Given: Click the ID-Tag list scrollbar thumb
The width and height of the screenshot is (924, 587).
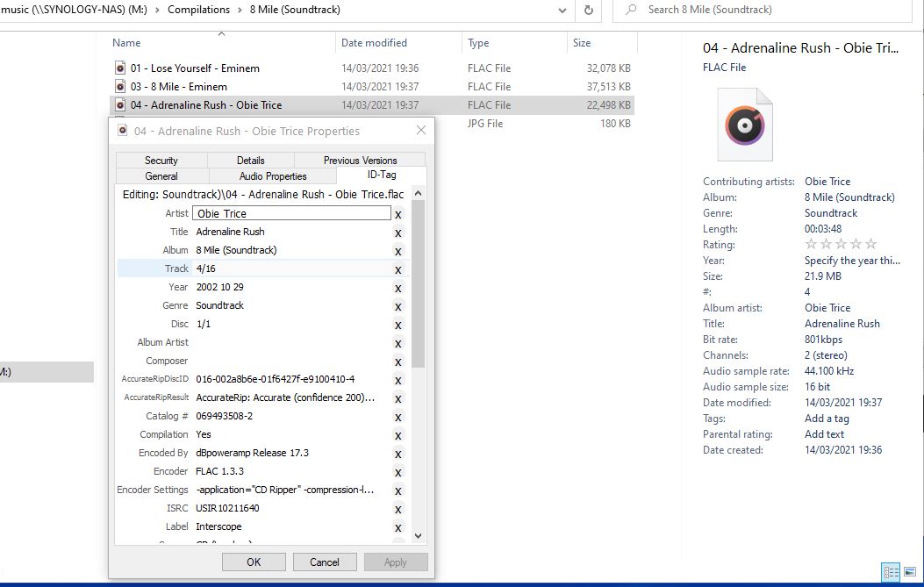Looking at the screenshot, I should click(418, 284).
